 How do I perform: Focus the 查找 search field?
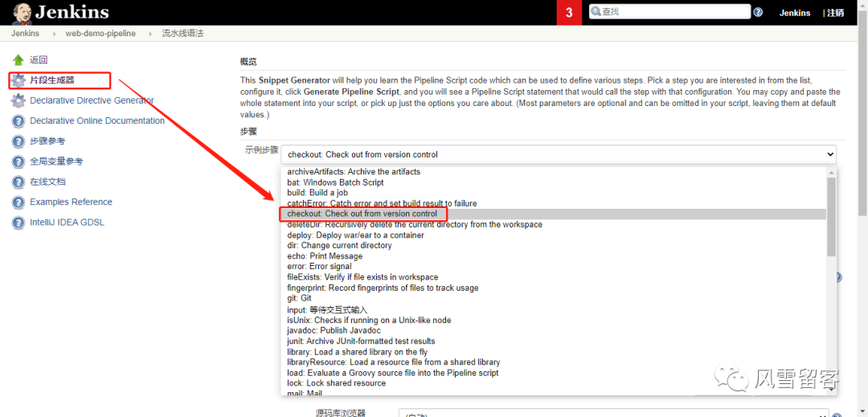669,11
